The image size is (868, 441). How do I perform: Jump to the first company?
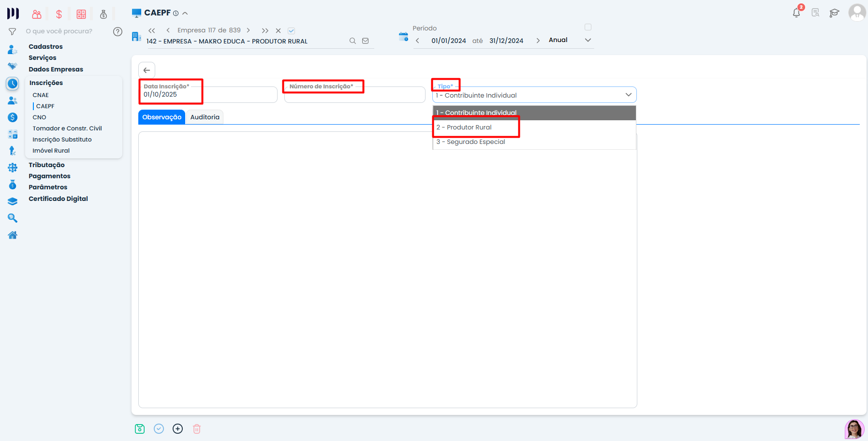point(152,30)
